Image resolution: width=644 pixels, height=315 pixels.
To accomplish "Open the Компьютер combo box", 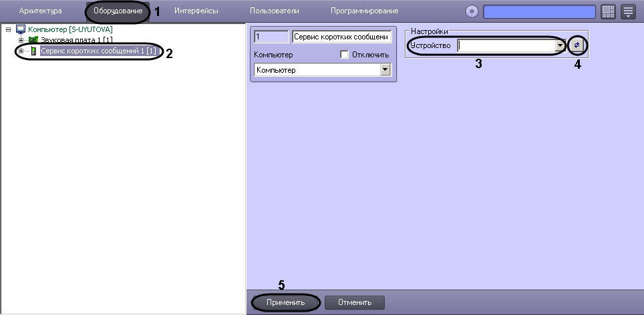I will point(385,70).
